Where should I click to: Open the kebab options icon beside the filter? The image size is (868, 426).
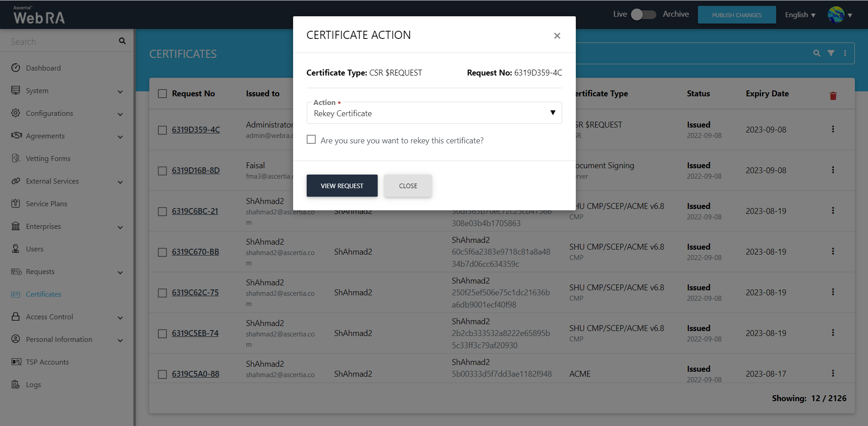click(x=845, y=53)
